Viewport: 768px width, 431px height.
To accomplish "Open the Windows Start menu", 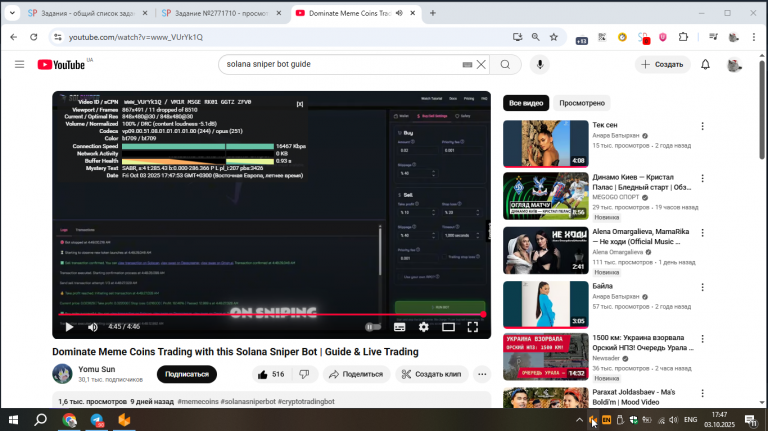I will pos(13,420).
